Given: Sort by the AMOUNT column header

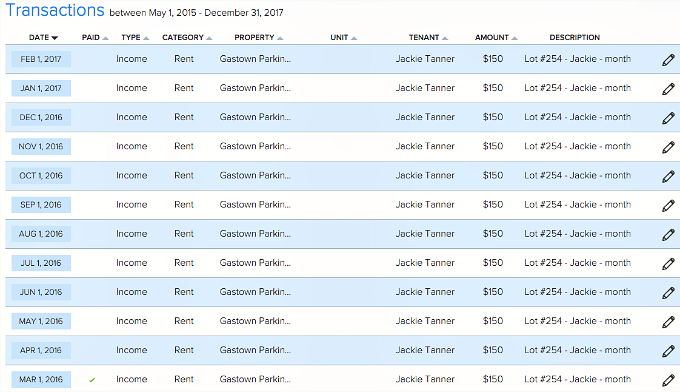Looking at the screenshot, I should click(496, 37).
